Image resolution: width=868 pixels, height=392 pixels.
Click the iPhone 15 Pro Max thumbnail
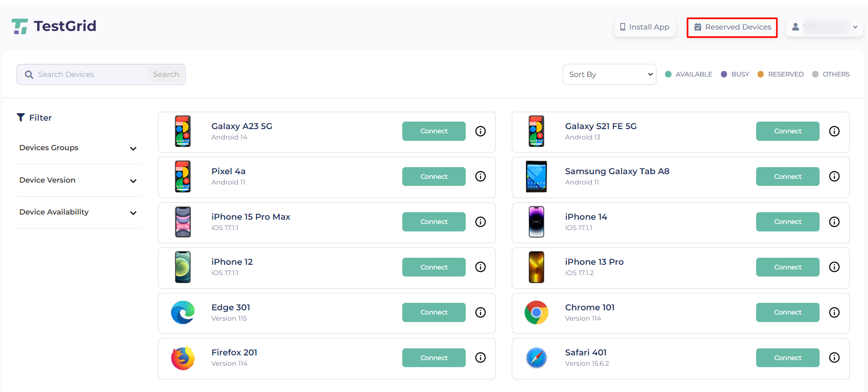point(183,222)
